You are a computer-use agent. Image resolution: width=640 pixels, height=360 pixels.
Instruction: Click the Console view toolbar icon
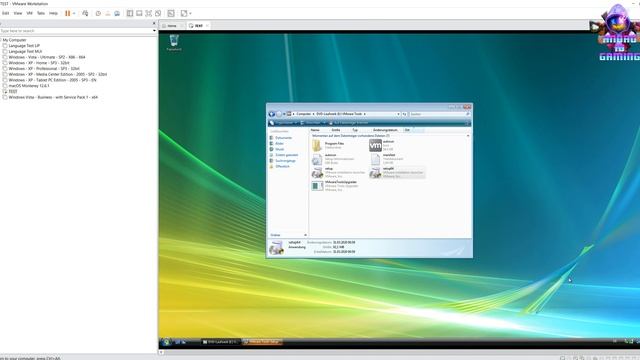point(171,13)
